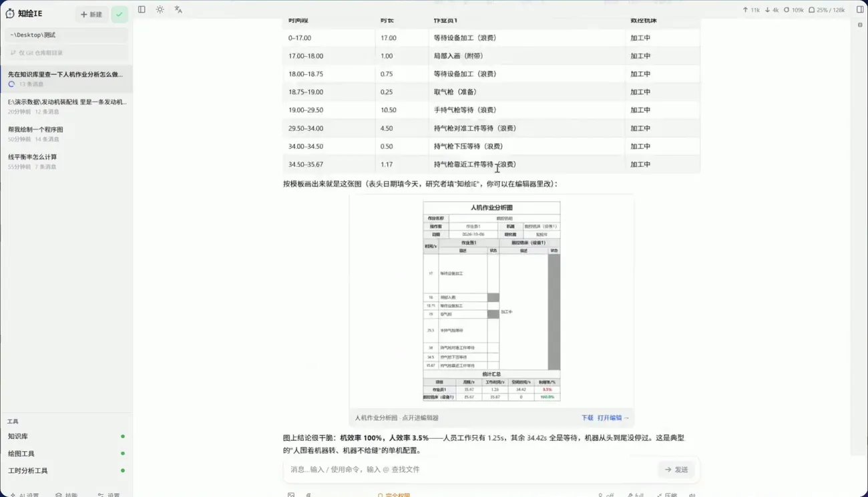Open the ~\Desktop\测试 workspace path selector
868x497 pixels.
tap(66, 35)
